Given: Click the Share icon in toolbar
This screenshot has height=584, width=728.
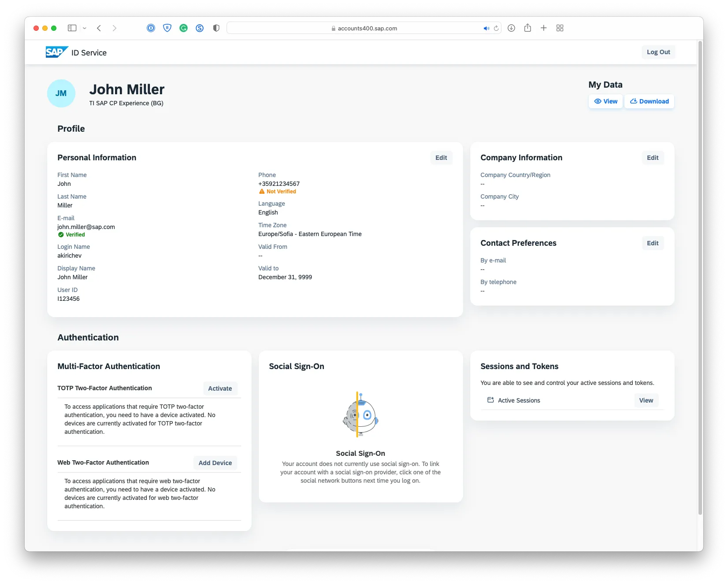Looking at the screenshot, I should click(x=527, y=28).
